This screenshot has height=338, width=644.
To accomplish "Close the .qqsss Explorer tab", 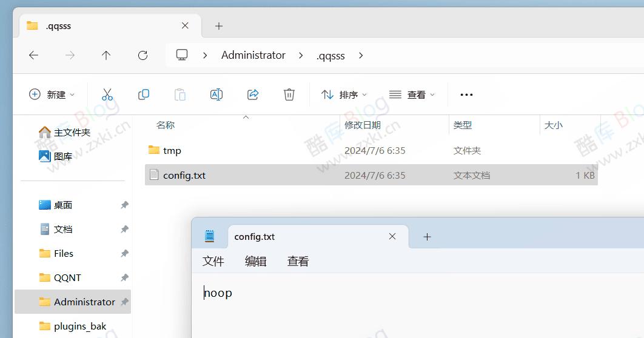I will pos(185,26).
